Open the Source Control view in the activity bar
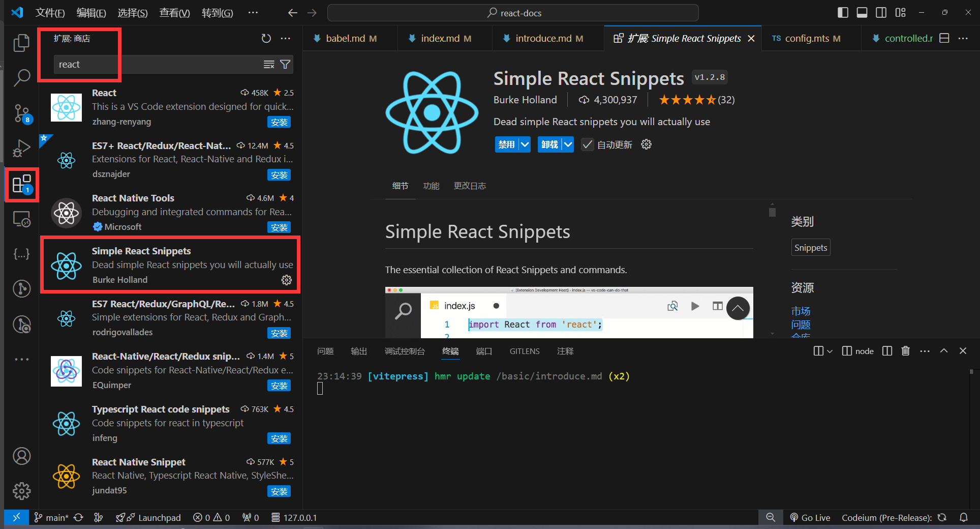 coord(21,113)
